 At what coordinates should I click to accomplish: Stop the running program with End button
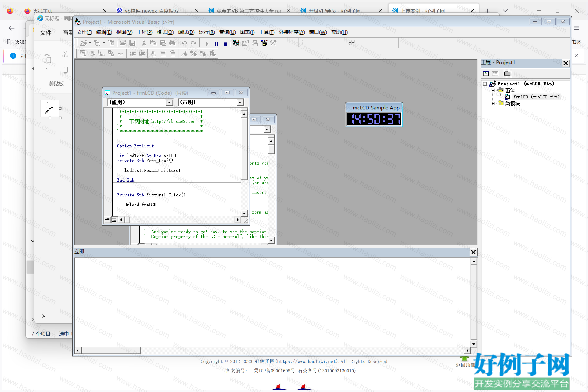[225, 44]
